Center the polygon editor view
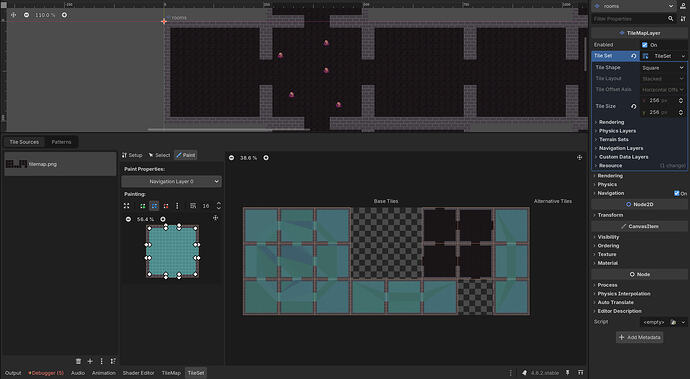The width and height of the screenshot is (690, 379). coord(215,218)
